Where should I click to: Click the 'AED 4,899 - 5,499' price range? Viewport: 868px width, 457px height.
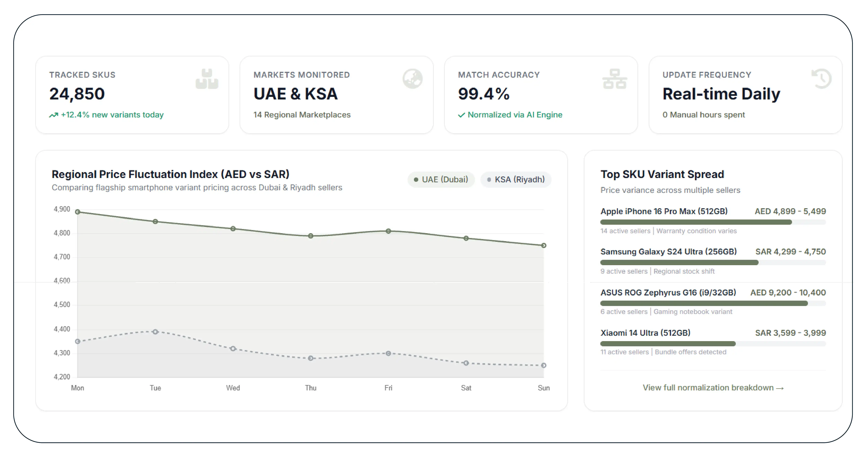tap(790, 212)
